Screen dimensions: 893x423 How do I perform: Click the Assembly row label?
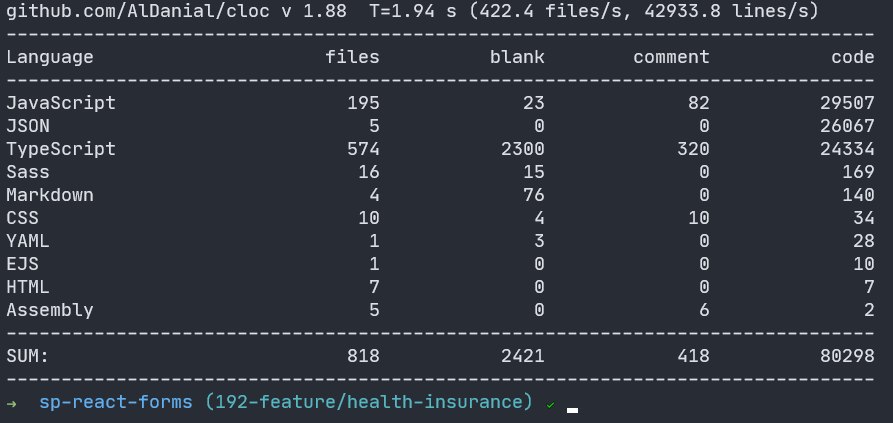50,310
